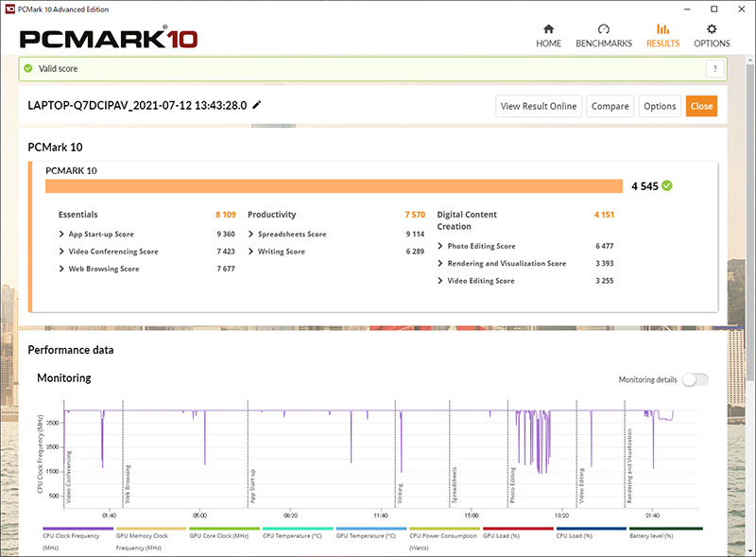Click the question mark help icon
Screen dimensions: 756x557
(x=715, y=69)
